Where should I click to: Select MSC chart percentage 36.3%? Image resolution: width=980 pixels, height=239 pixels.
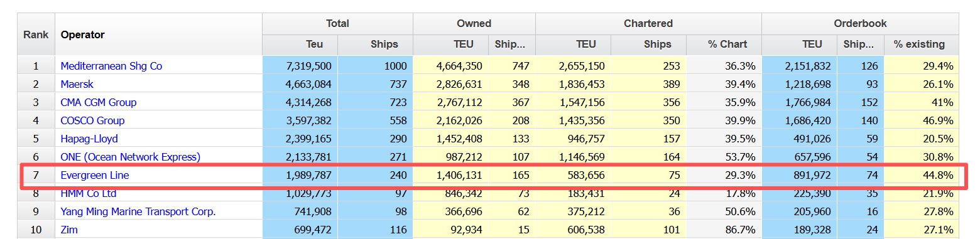click(x=724, y=66)
